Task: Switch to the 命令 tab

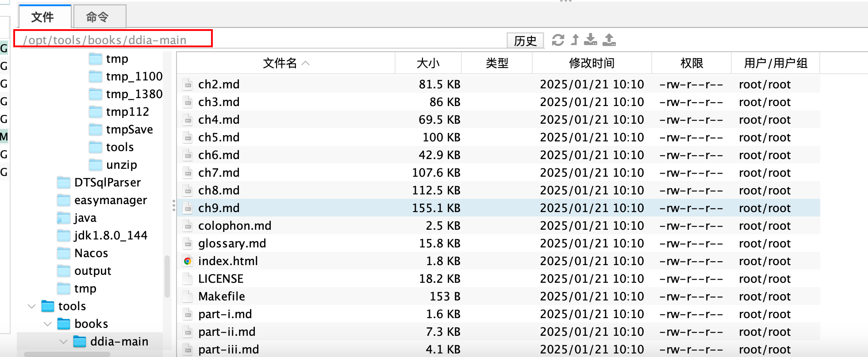Action: [100, 17]
